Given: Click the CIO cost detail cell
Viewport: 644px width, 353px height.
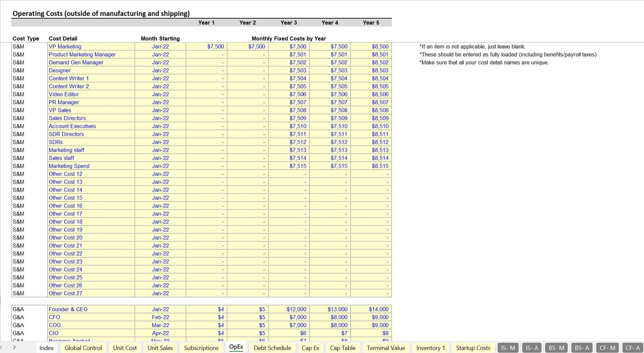Looking at the screenshot, I should tap(91, 333).
